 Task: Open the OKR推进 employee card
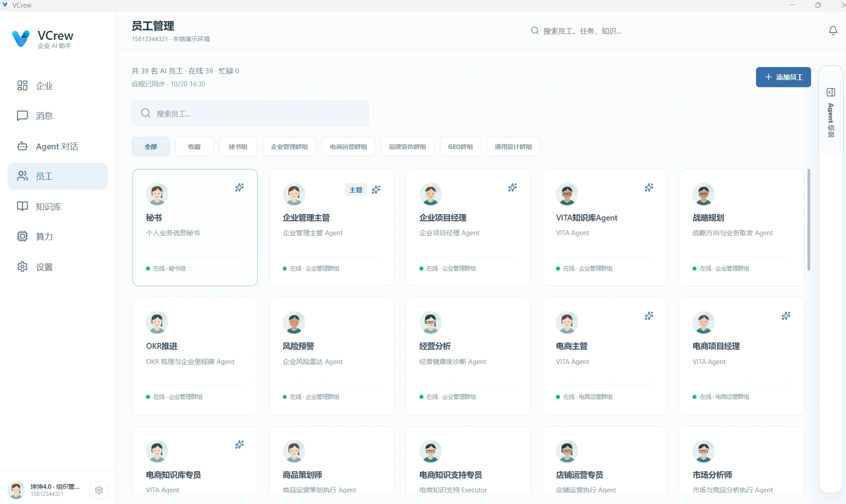[195, 356]
